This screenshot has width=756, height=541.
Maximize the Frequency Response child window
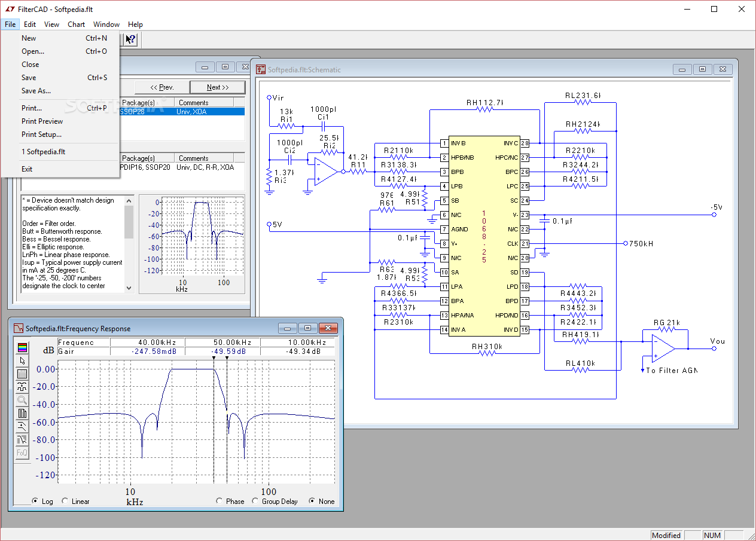click(x=307, y=328)
